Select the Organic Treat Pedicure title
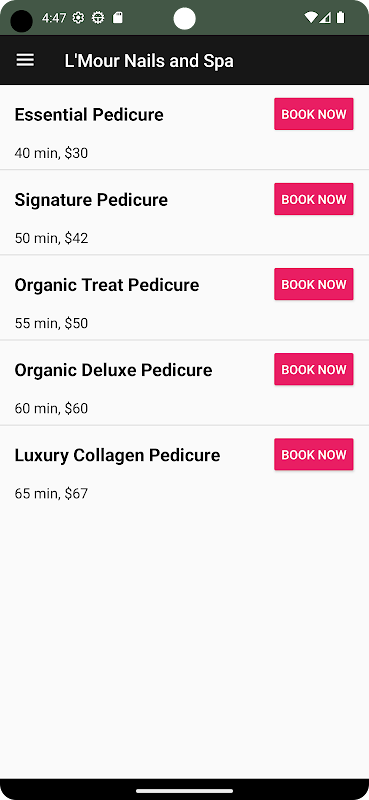Viewport: 369px width, 800px height. pyautogui.click(x=107, y=285)
